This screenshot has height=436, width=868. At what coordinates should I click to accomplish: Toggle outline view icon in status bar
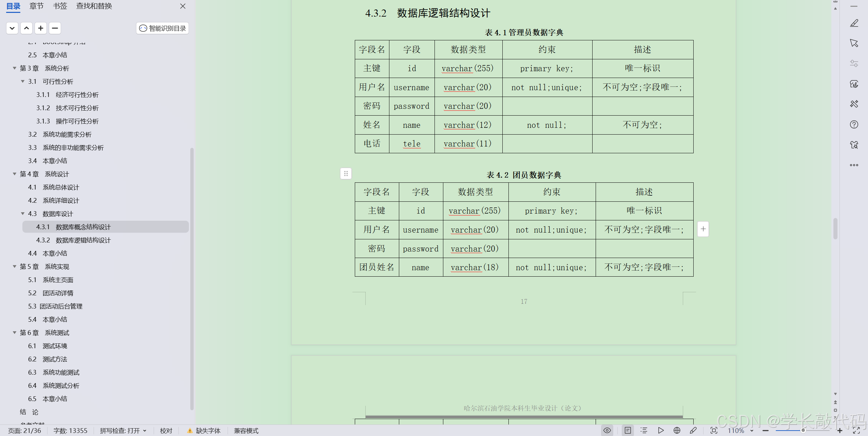click(x=643, y=430)
